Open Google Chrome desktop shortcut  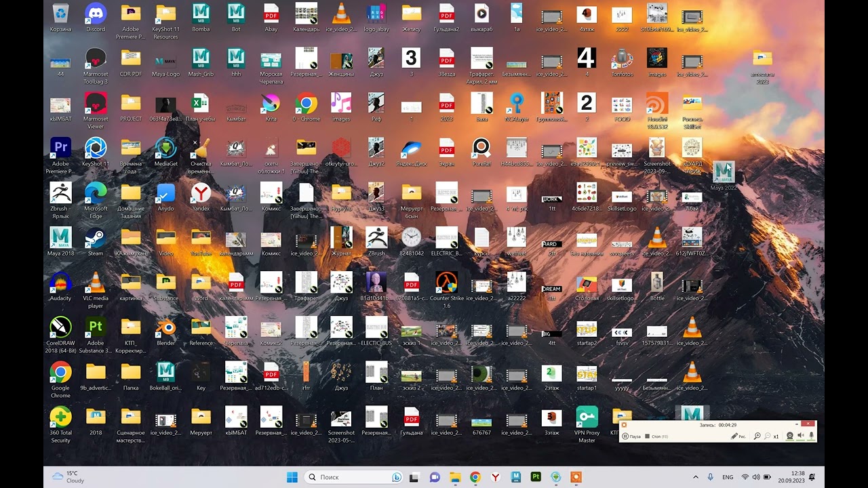pos(60,380)
